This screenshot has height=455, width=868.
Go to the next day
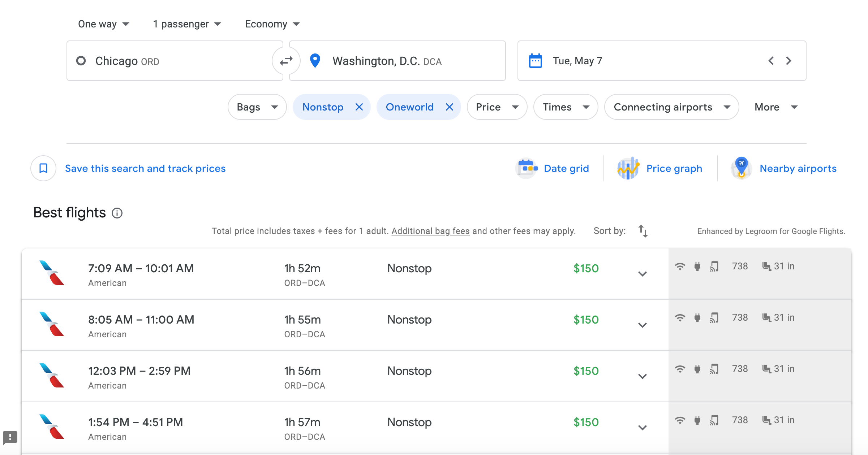pos(788,61)
